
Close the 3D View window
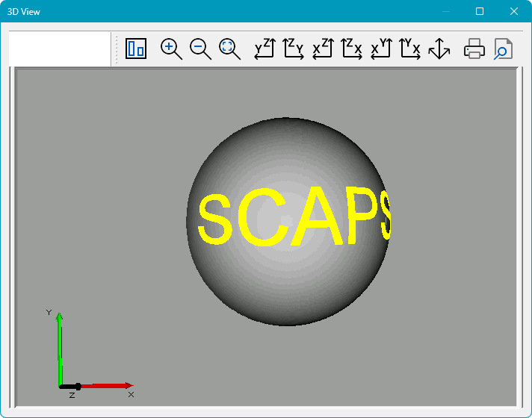pyautogui.click(x=514, y=11)
